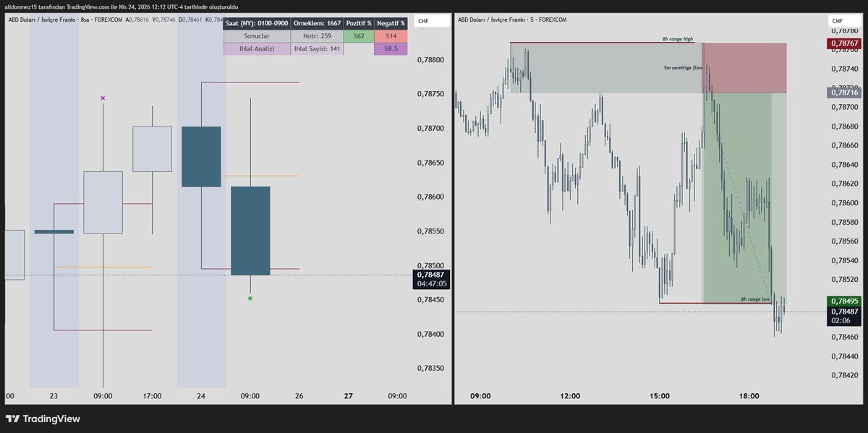Click the green profit zone of the short position
Screen dimensions: 868x433
click(744, 197)
